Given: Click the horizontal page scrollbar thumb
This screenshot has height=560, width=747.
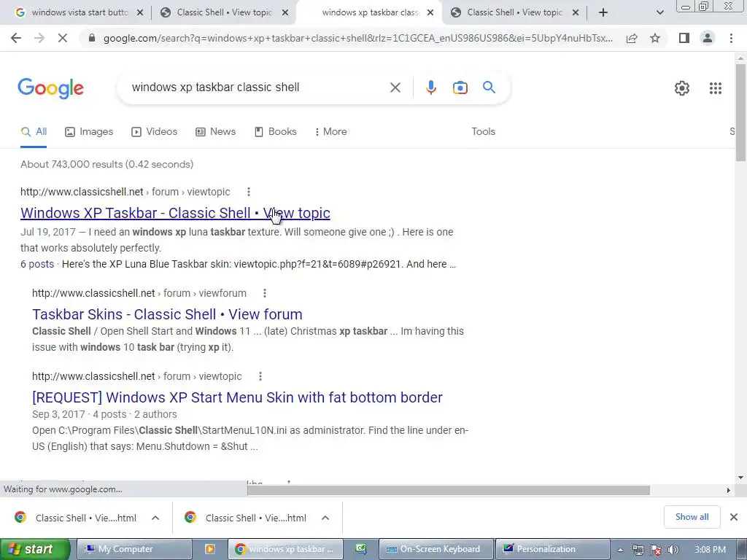Looking at the screenshot, I should (x=449, y=490).
